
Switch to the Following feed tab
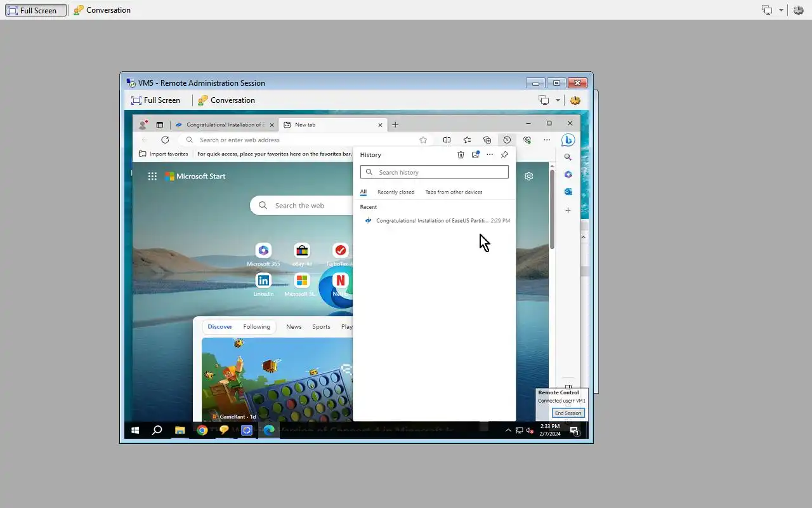[x=256, y=327]
